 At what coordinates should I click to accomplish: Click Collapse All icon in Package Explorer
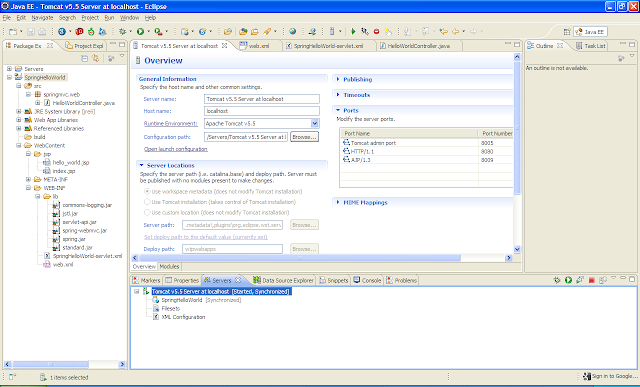pyautogui.click(x=84, y=58)
